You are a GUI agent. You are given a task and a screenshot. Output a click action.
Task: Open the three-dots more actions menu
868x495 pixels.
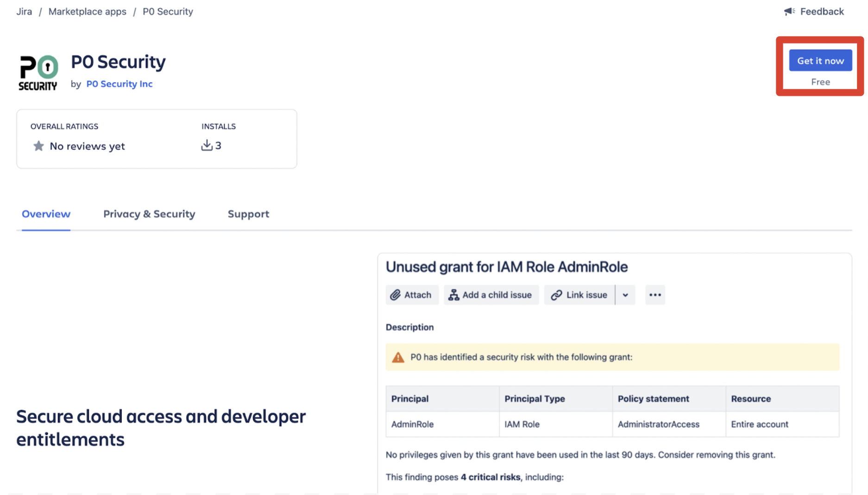point(655,295)
